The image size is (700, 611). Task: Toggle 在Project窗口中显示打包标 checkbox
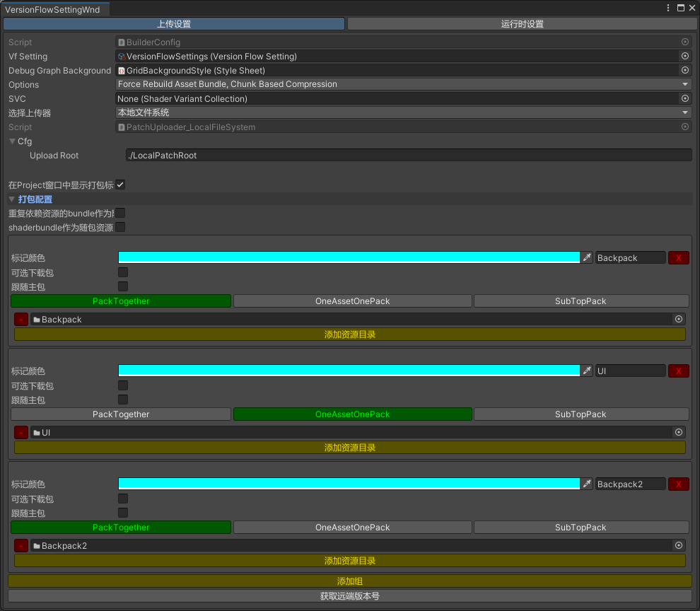tap(121, 185)
